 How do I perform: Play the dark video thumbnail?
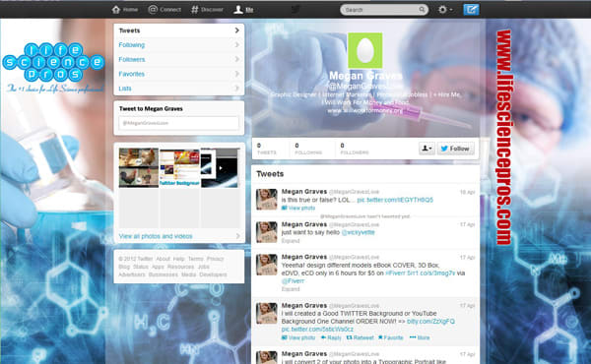[220, 167]
